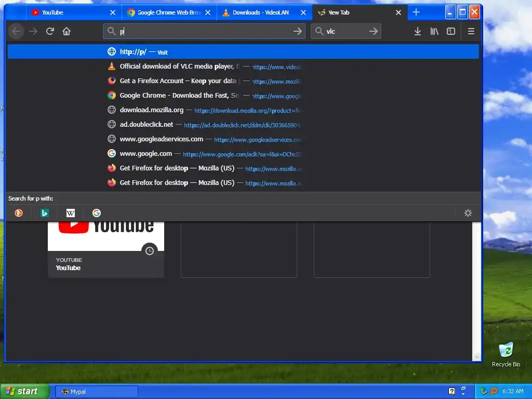Switch to the Google Chrome Web Browser tab

click(169, 12)
